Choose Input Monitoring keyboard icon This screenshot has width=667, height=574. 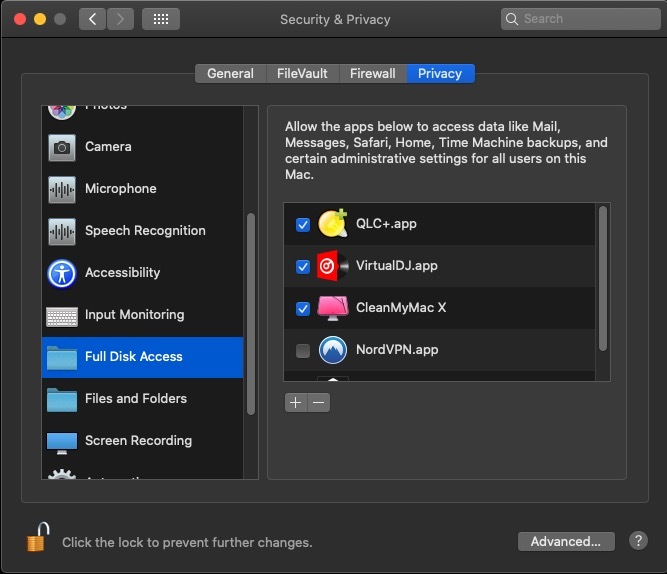tap(62, 315)
